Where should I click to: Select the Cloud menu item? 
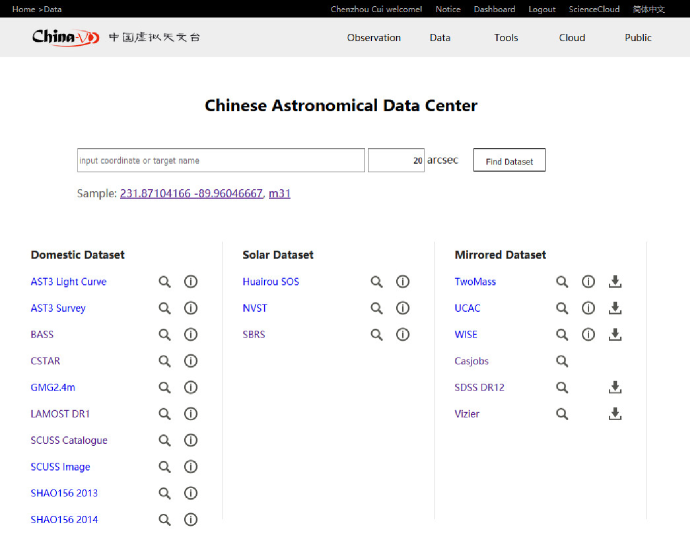[572, 38]
